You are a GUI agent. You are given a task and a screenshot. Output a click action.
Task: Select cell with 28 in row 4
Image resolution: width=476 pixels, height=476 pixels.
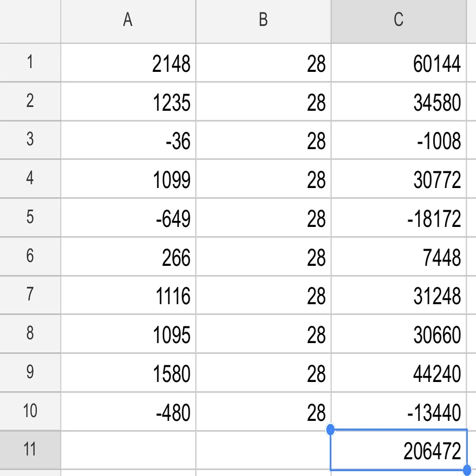pos(263,178)
